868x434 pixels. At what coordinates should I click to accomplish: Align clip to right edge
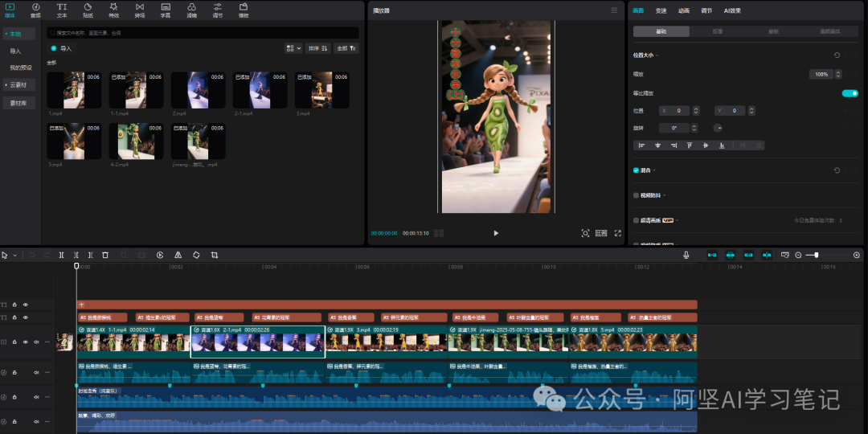pyautogui.click(x=674, y=145)
